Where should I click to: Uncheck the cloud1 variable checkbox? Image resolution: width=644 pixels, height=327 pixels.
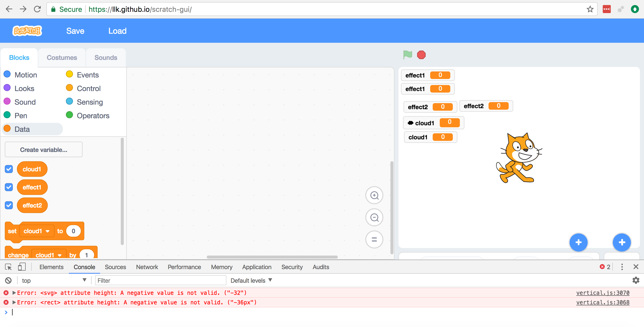9,169
